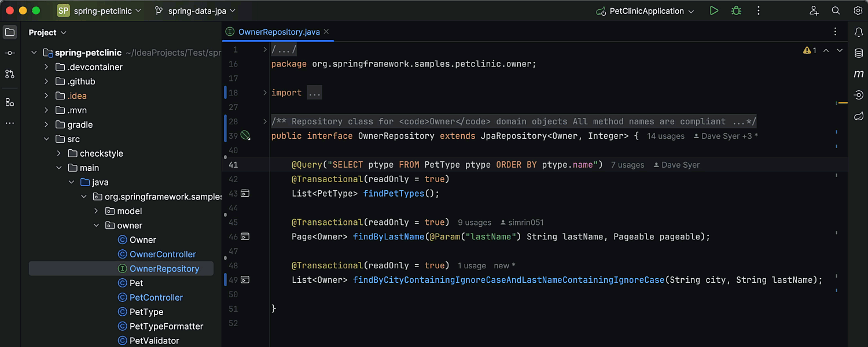Click the gutter icon on line 39
Screen dimensions: 868x347
click(x=245, y=136)
